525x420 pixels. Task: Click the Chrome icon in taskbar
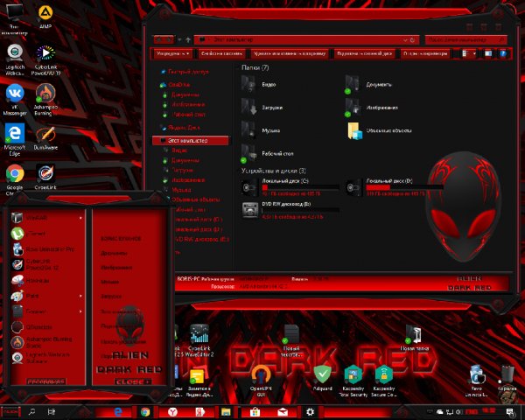tap(145, 412)
